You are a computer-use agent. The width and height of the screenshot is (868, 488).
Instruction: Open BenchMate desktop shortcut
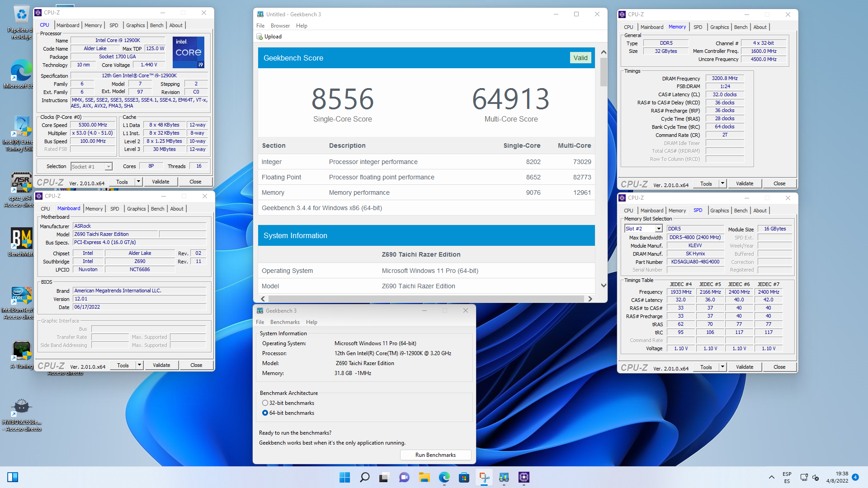[21, 242]
